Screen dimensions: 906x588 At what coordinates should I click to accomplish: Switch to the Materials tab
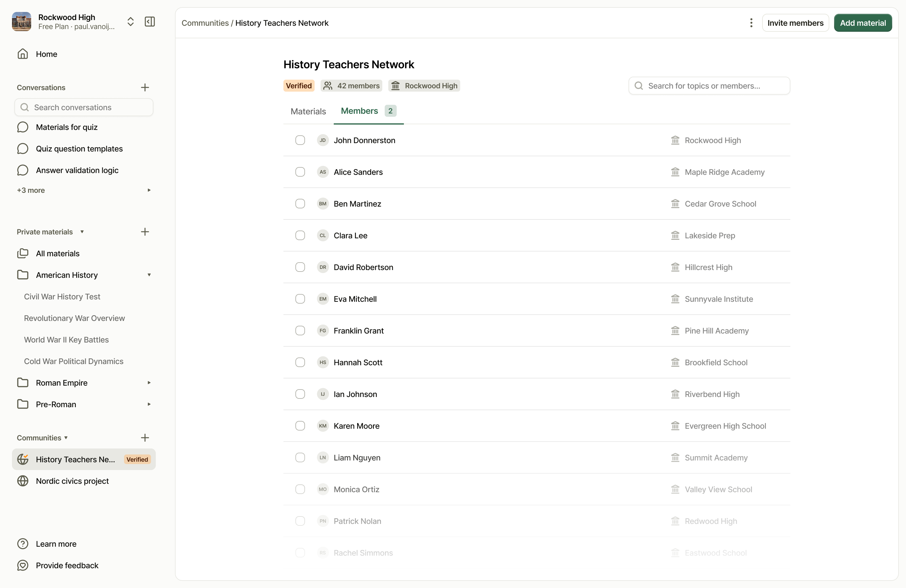point(308,111)
